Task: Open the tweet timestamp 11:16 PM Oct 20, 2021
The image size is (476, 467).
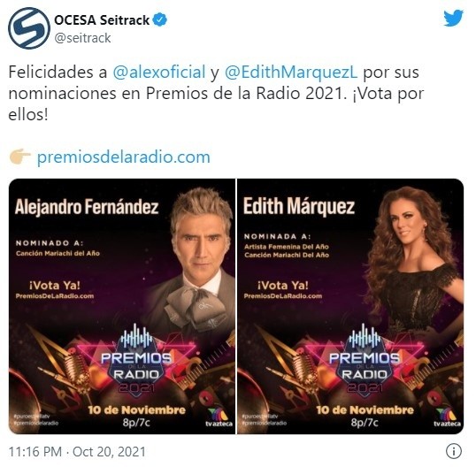Action: 77,452
